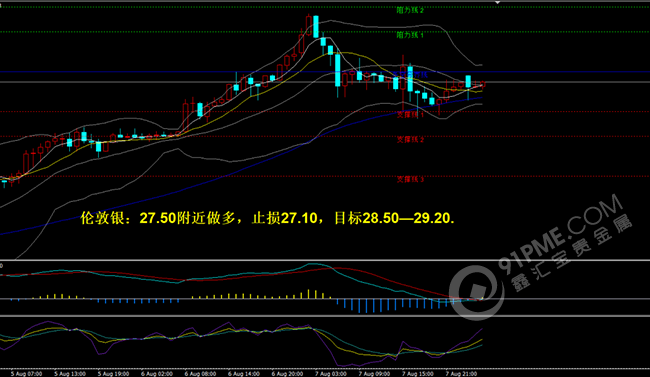Select the tall cyan candle at chart peak

point(316,27)
